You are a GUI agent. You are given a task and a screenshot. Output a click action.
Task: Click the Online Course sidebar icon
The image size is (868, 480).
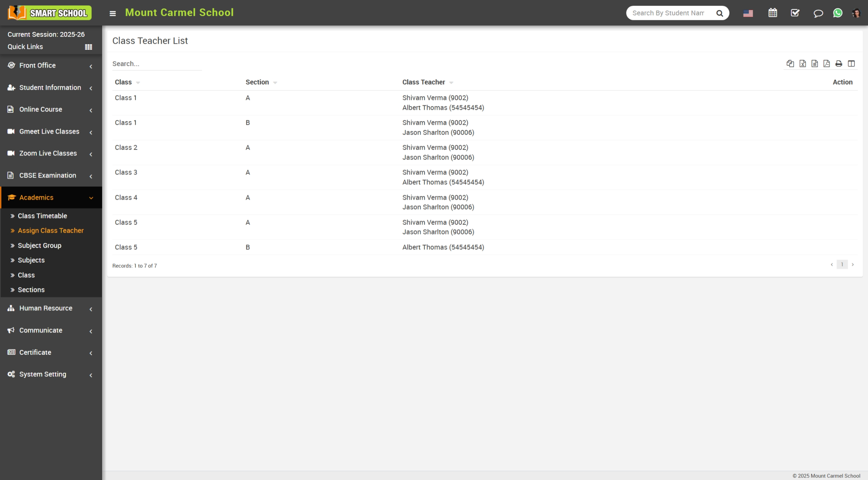point(11,109)
